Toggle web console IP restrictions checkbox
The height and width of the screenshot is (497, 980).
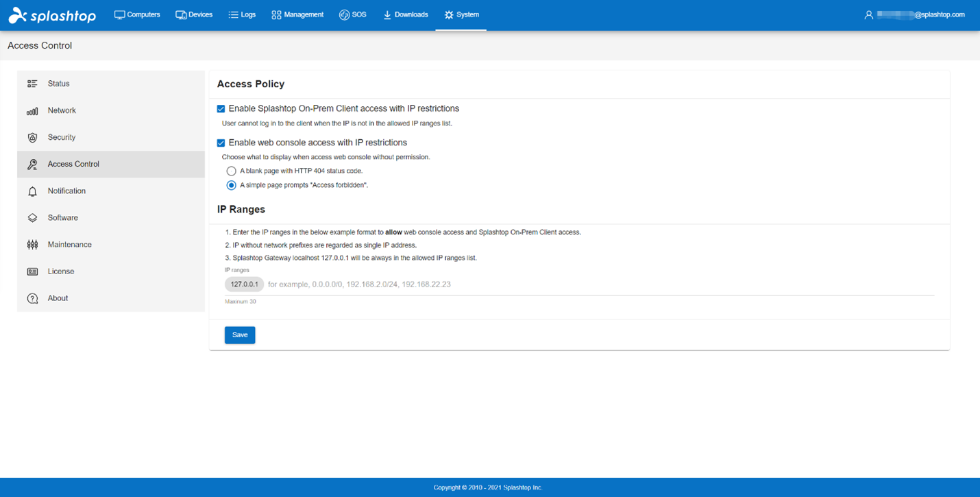point(221,143)
